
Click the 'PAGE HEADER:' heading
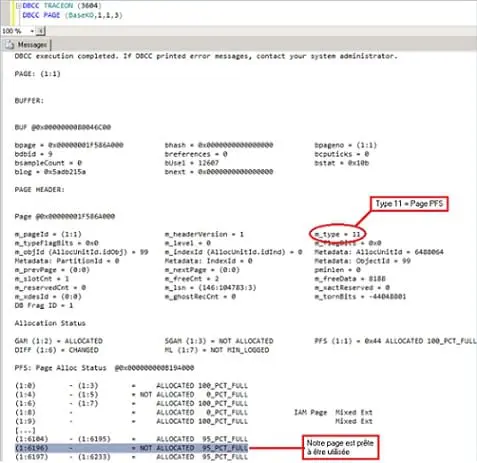(x=39, y=189)
